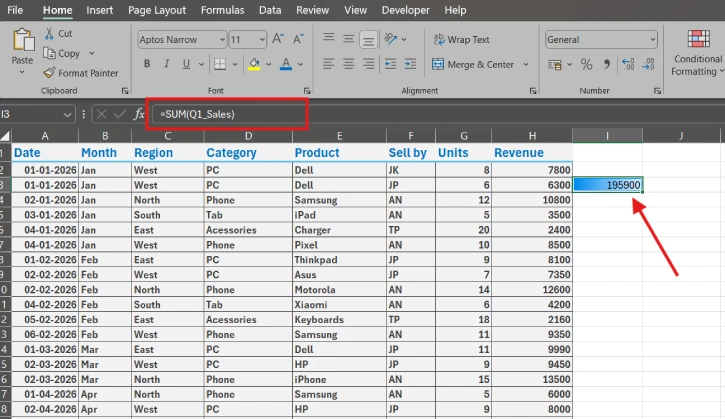
Task: Increase indent
Action: click(410, 64)
